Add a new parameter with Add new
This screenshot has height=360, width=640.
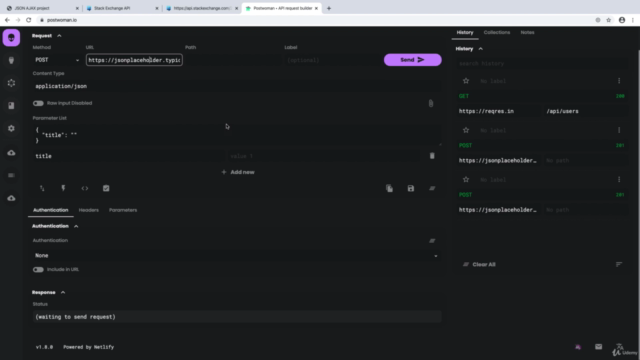coord(238,172)
